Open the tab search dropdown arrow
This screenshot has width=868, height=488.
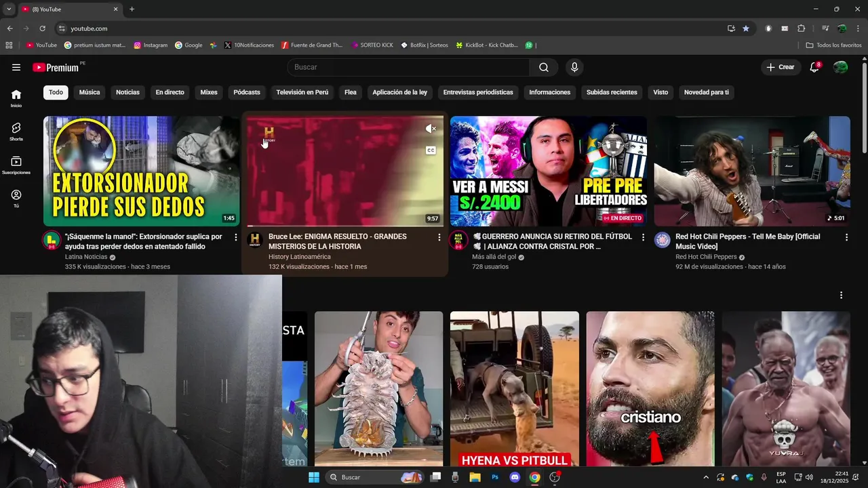click(x=9, y=9)
